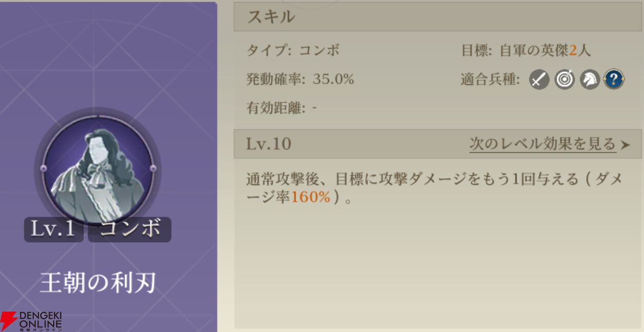Viewport: 644px width, 332px height.
Task: Click the blue question mark icon
Action: click(614, 80)
